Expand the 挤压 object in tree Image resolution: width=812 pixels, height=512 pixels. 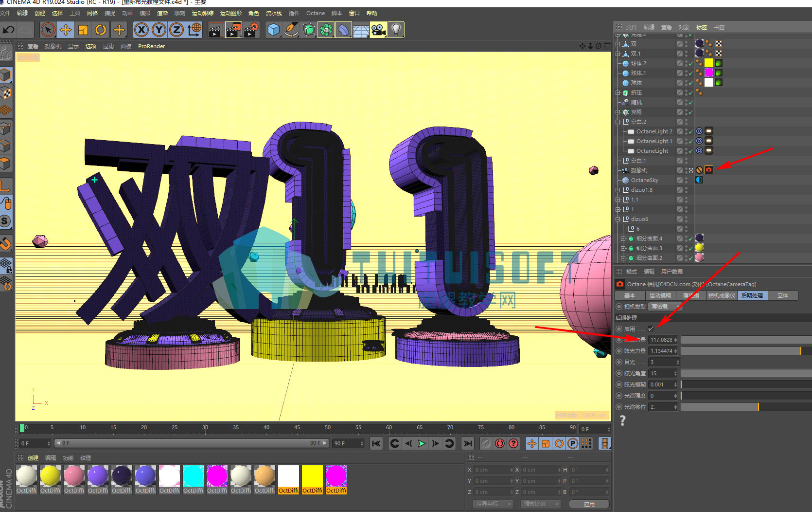pos(618,92)
